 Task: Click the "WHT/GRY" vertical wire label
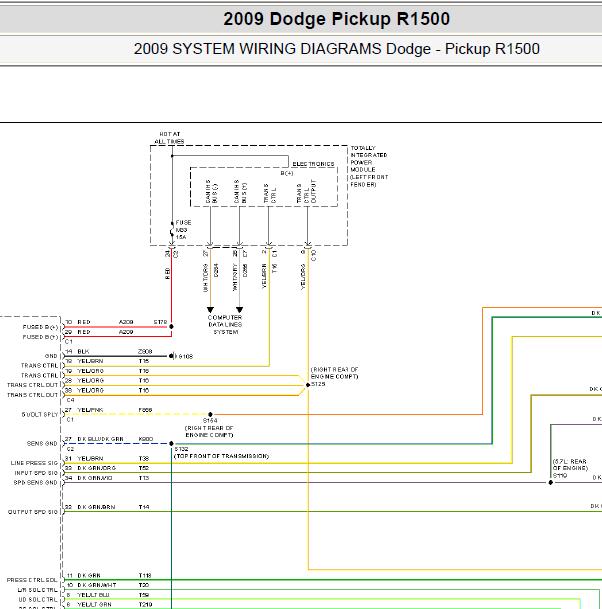tap(235, 277)
